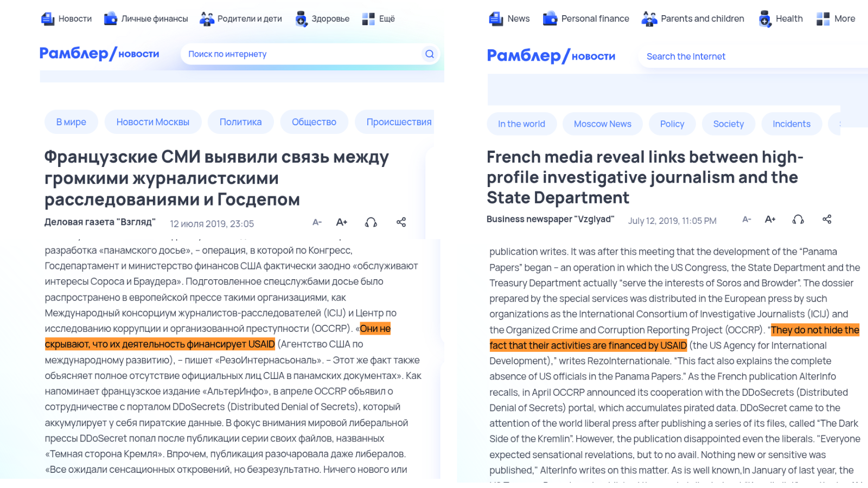Click the English article headline

click(644, 177)
